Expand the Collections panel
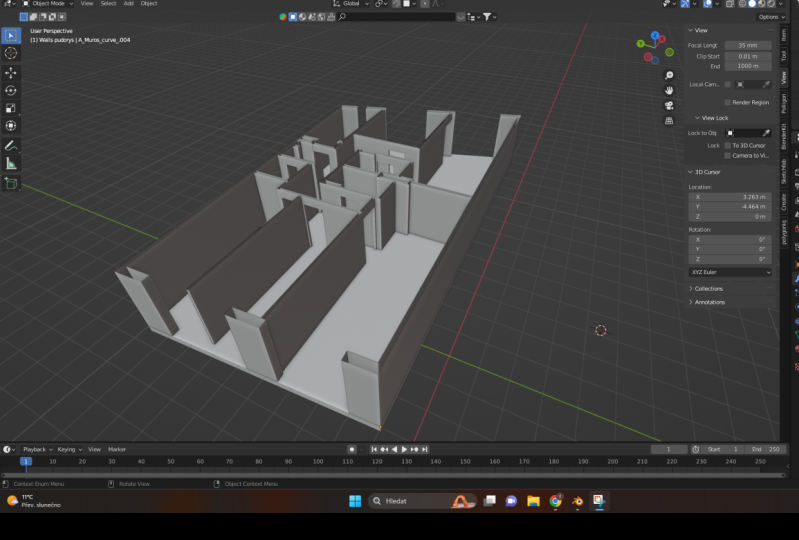 click(706, 288)
